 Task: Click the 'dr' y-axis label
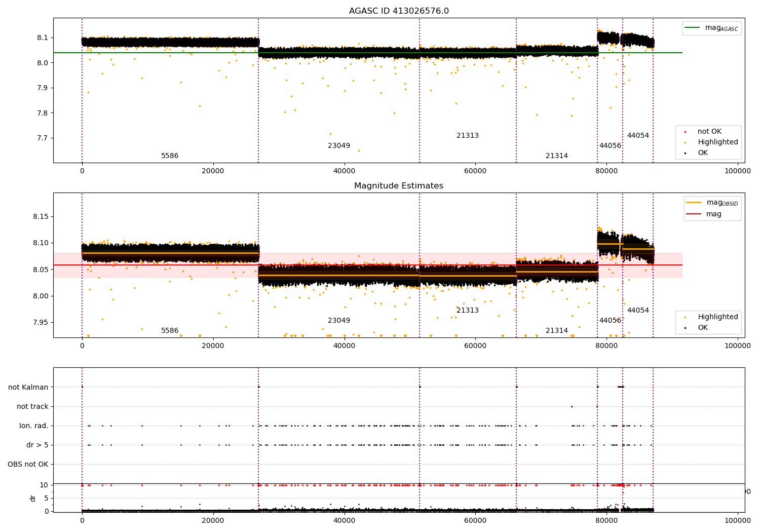coord(33,498)
